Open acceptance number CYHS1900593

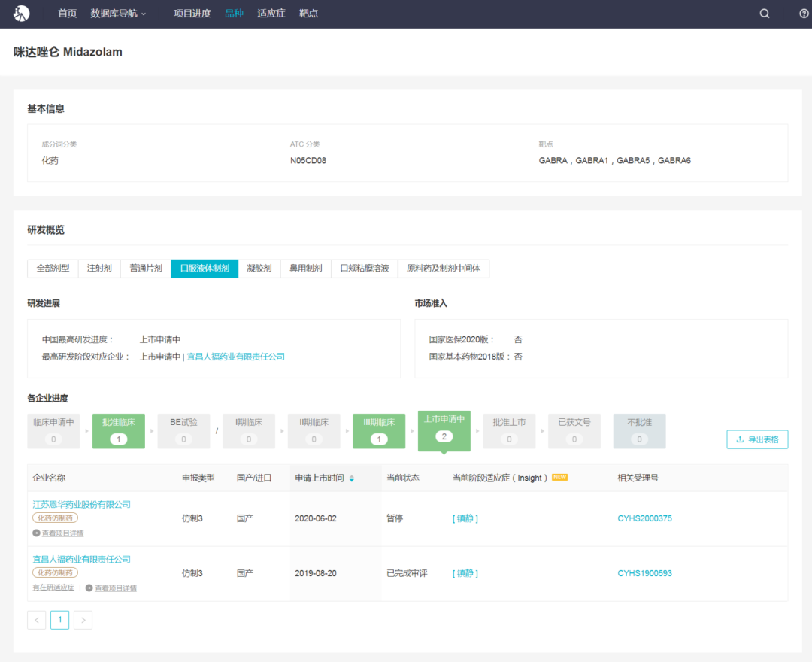point(645,573)
